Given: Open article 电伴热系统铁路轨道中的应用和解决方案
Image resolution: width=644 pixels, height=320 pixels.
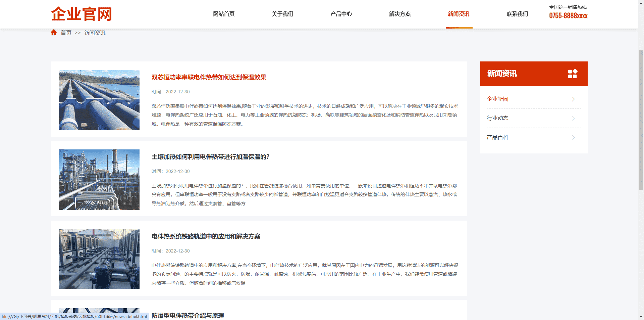Looking at the screenshot, I should tap(206, 236).
